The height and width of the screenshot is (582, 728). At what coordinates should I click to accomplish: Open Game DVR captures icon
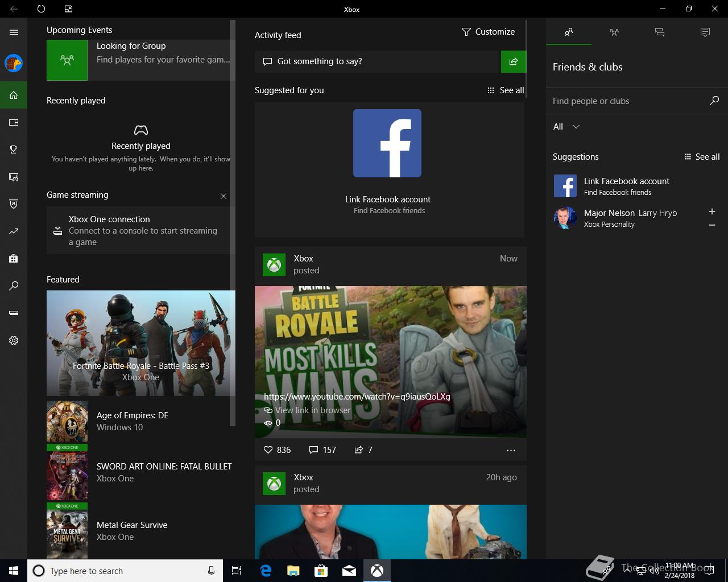click(14, 177)
